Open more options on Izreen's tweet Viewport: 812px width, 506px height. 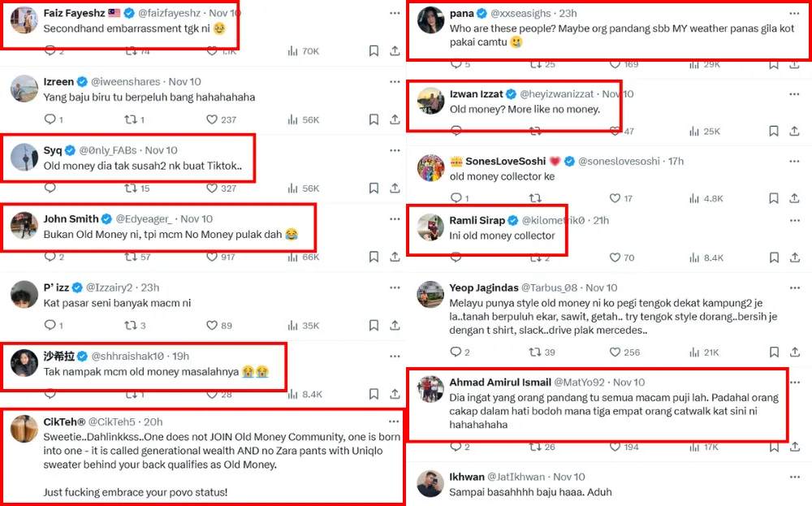pyautogui.click(x=394, y=82)
